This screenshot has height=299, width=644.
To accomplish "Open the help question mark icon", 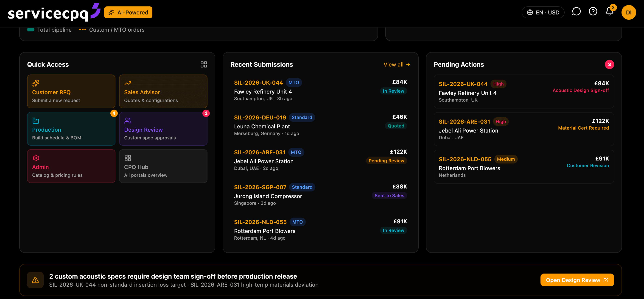I will (x=593, y=12).
